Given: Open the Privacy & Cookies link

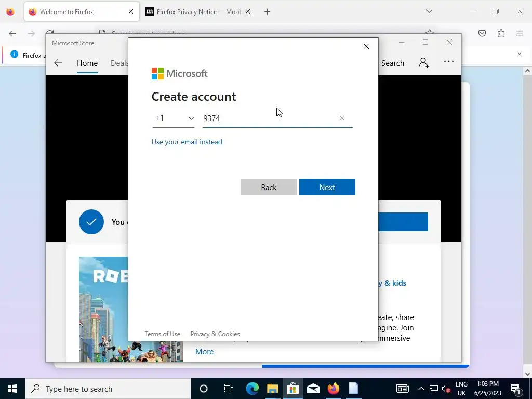Looking at the screenshot, I should [x=215, y=334].
